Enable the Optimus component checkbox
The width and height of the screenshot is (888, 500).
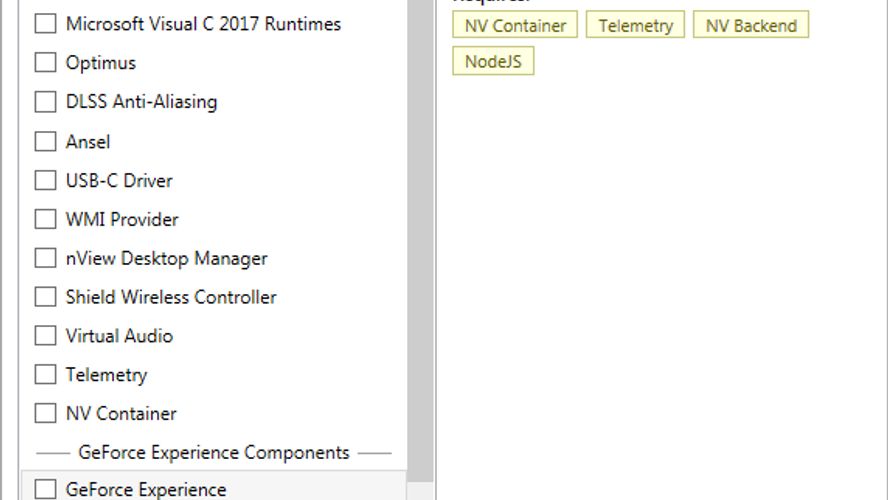(45, 62)
